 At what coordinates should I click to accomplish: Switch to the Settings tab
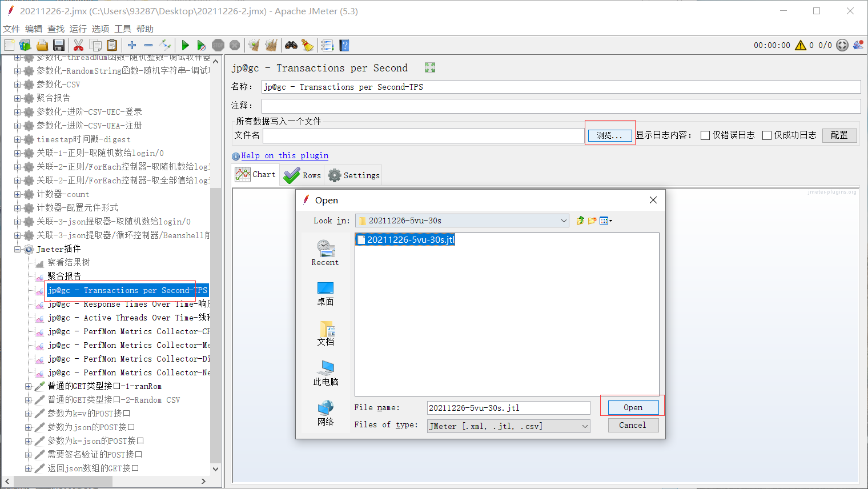[353, 175]
